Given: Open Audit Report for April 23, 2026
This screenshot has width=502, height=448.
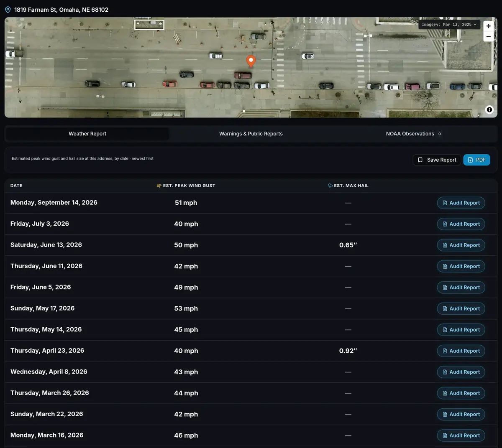Looking at the screenshot, I should point(461,351).
